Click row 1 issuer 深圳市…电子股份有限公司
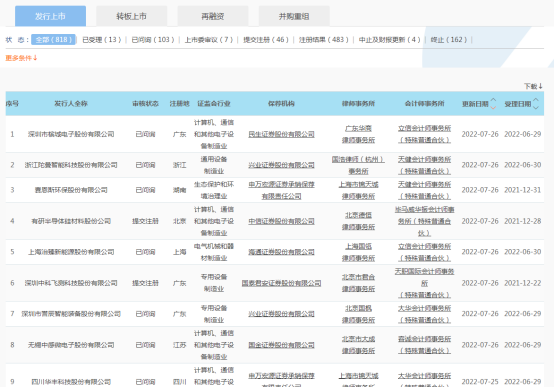This screenshot has width=554, height=387. click(x=71, y=134)
